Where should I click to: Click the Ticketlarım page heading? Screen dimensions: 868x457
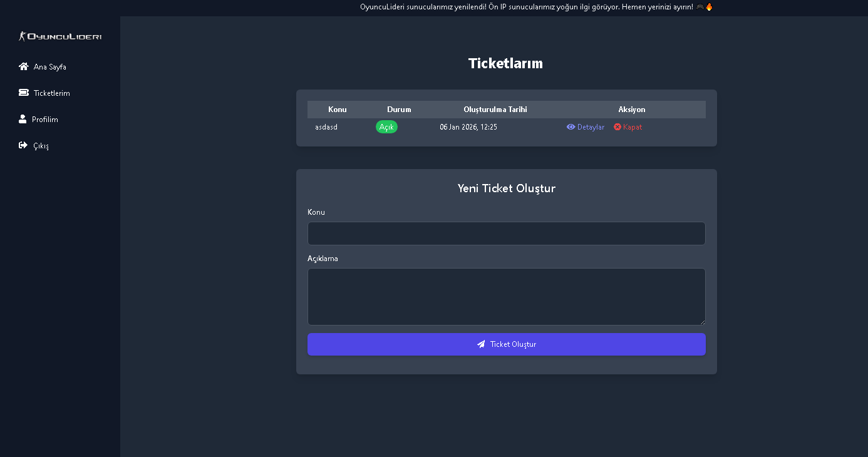[506, 63]
